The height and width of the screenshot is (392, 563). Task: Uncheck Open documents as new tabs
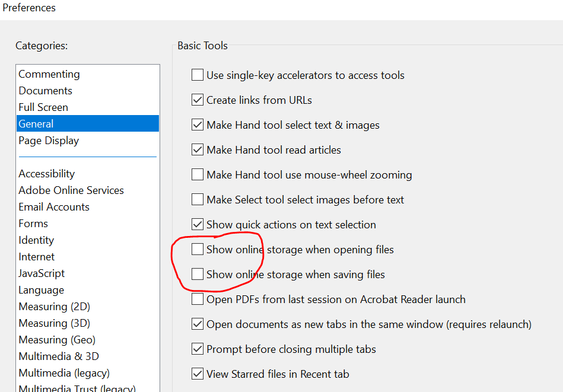click(198, 324)
